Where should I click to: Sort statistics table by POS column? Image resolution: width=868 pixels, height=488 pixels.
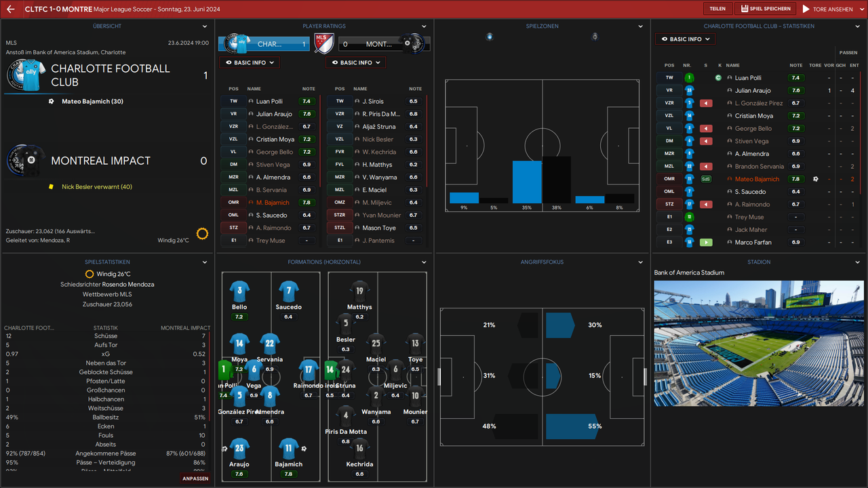[x=669, y=65]
